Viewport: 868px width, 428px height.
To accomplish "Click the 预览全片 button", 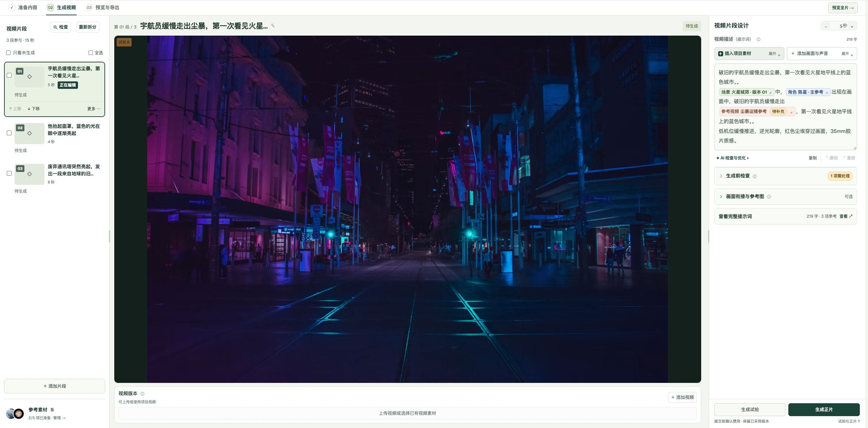I will tap(843, 7).
